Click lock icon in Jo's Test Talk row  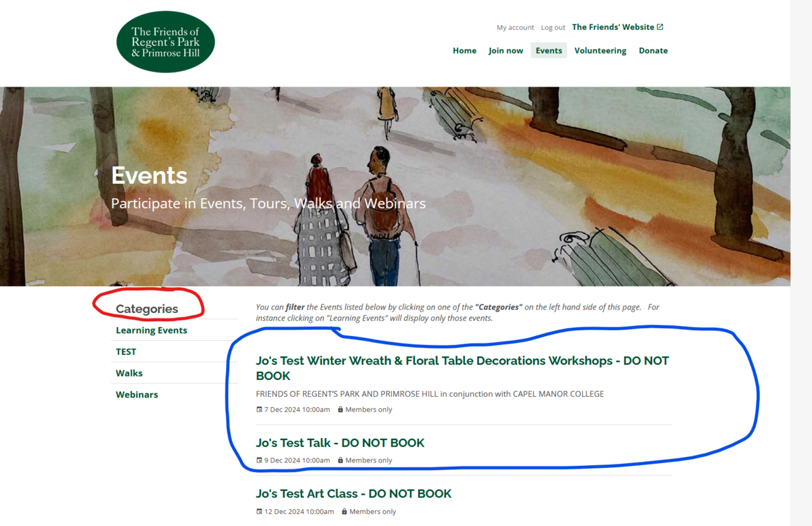340,460
